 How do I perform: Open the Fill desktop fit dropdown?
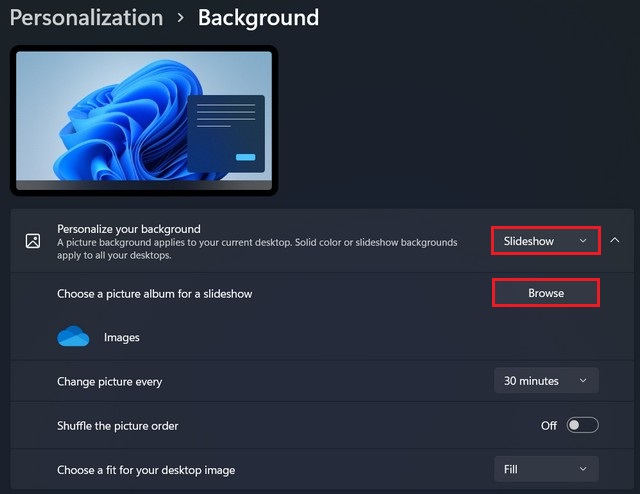pyautogui.click(x=546, y=469)
